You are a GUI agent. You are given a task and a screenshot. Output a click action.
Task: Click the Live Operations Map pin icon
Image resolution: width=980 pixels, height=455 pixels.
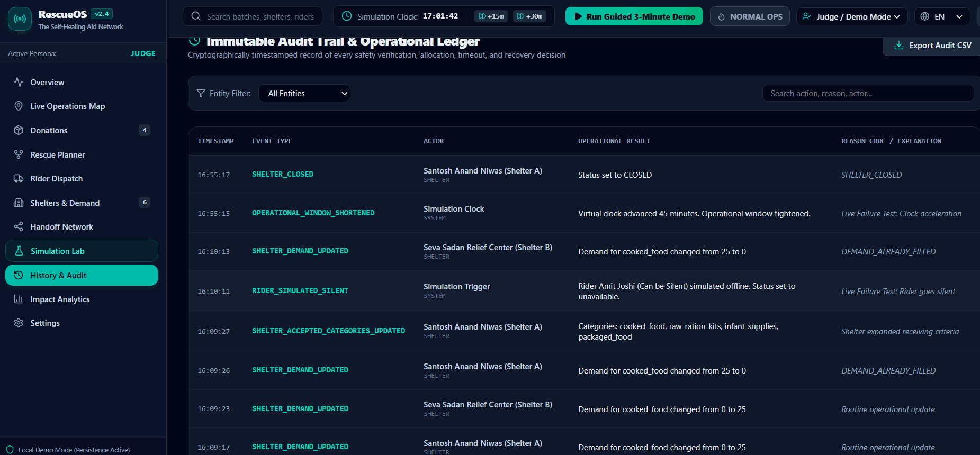[x=19, y=106]
